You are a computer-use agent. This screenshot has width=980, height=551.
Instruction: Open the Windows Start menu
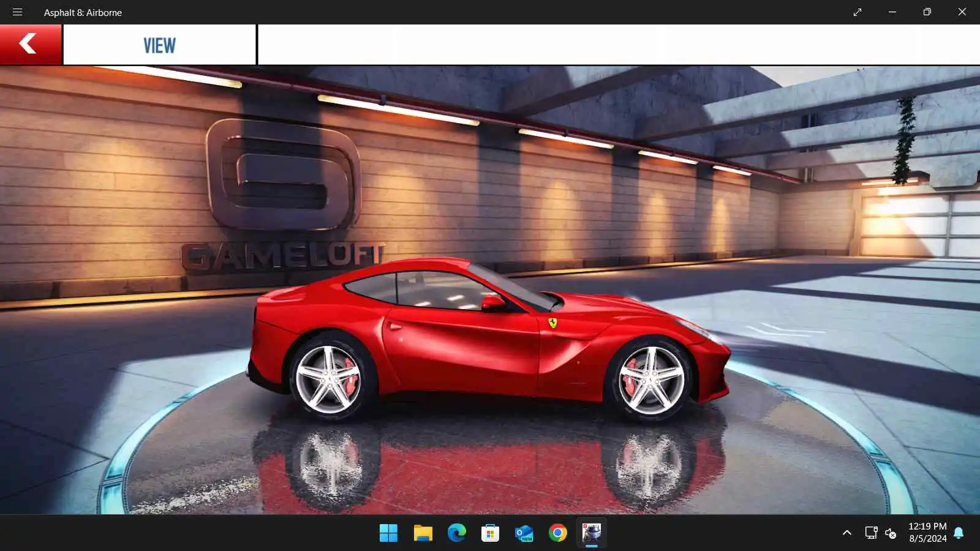[388, 533]
